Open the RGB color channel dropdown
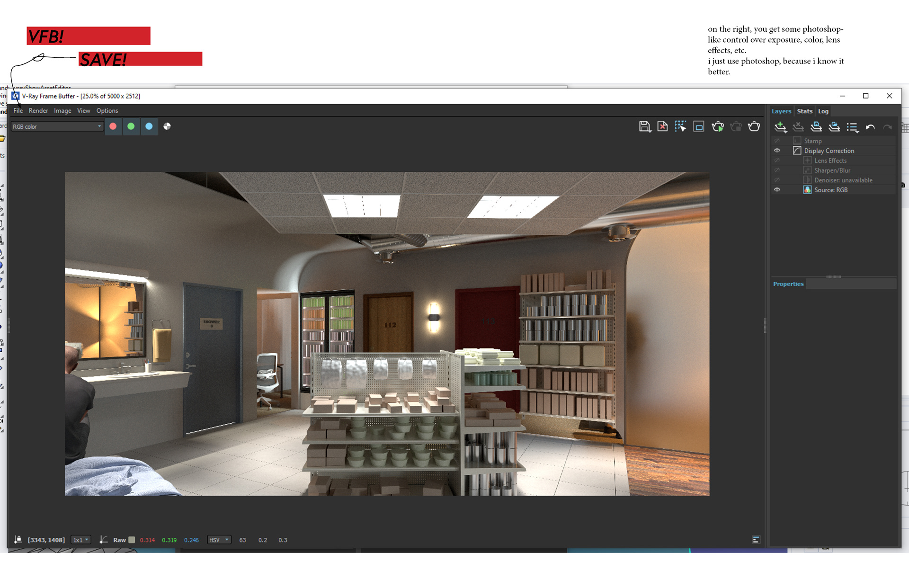Viewport: 909px width, 588px height. point(57,126)
